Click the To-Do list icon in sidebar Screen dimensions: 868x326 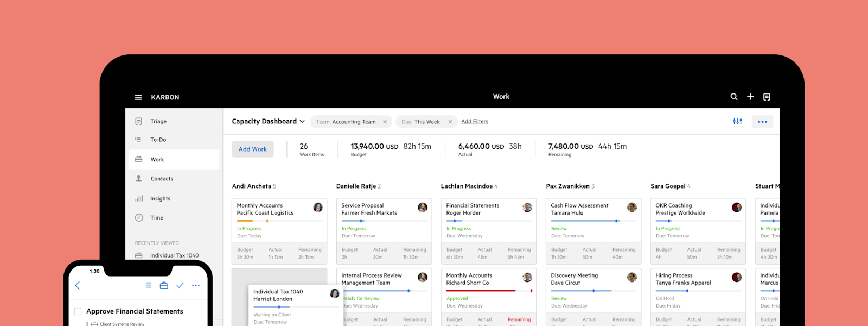pyautogui.click(x=138, y=140)
